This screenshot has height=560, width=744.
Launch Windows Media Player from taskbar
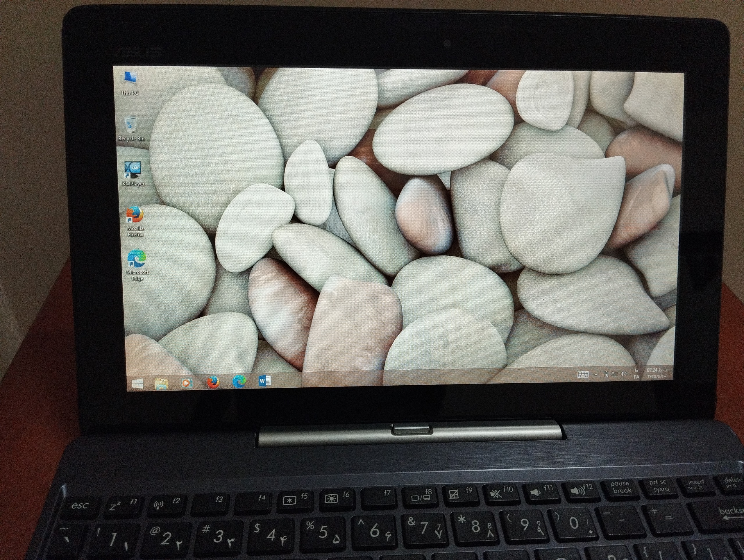186,383
